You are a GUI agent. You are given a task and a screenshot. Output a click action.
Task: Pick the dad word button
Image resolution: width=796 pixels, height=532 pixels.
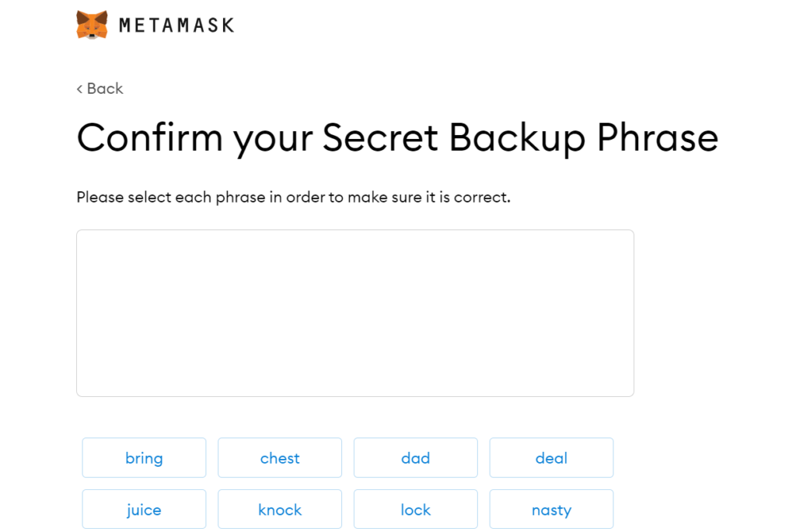(x=416, y=457)
